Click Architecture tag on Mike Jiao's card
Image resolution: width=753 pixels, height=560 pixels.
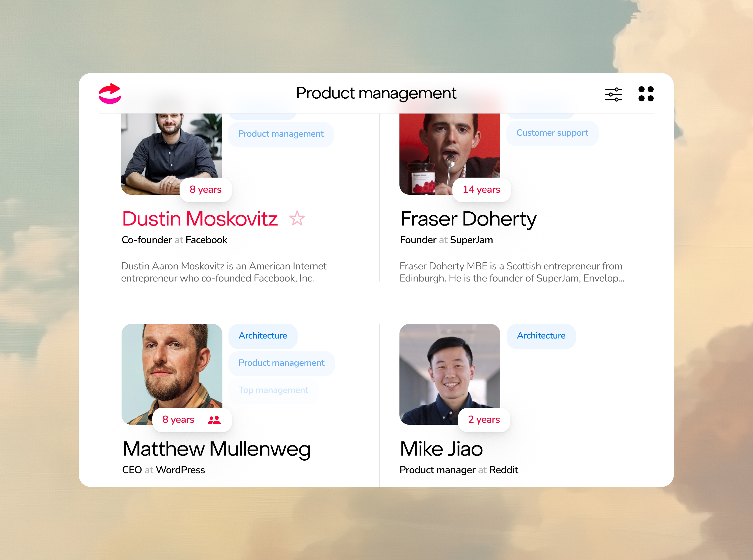541,335
